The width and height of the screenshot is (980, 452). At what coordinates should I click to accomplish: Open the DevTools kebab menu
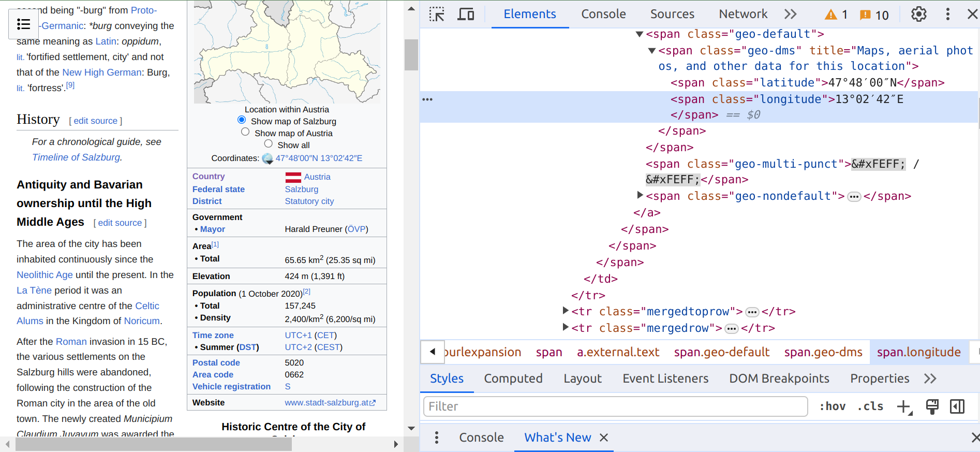(948, 14)
